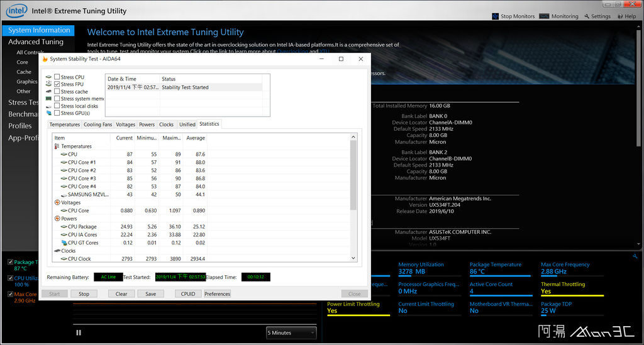Click the CPU Clock row icon
This screenshot has width=644, height=345.
pyautogui.click(x=64, y=259)
